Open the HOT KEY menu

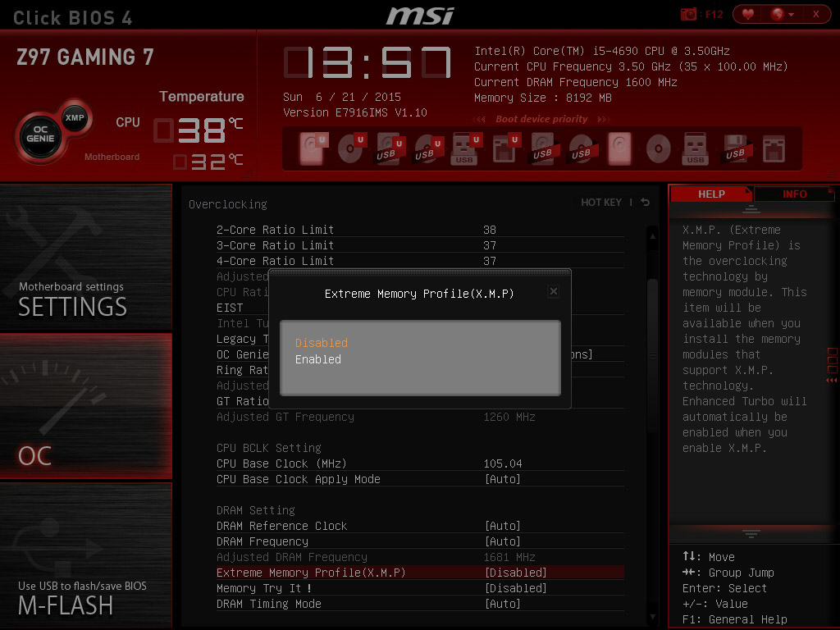click(x=601, y=203)
